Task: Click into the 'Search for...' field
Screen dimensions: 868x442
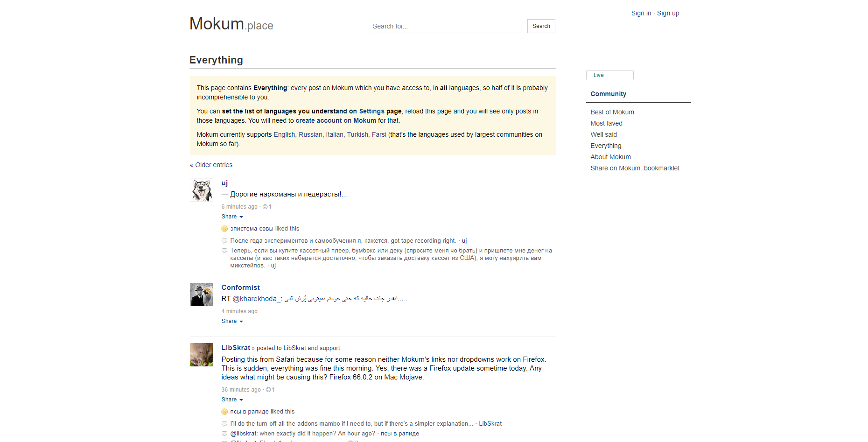Action: 447,26
